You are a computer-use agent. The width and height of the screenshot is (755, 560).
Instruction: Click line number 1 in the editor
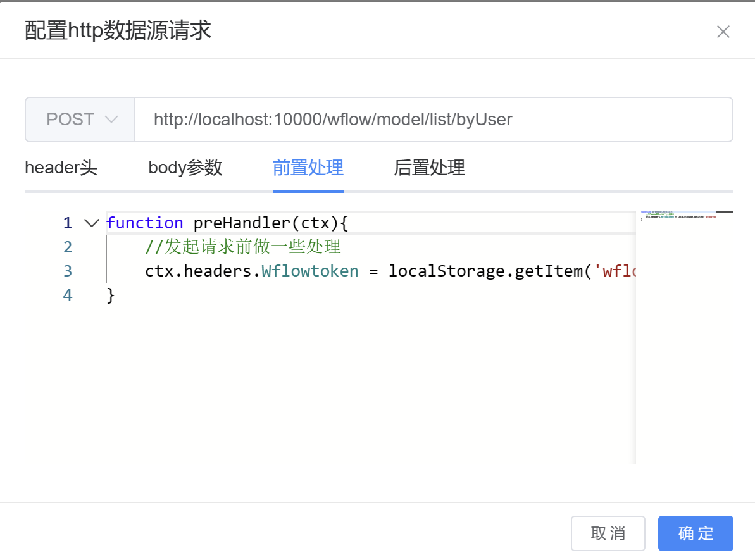(68, 223)
